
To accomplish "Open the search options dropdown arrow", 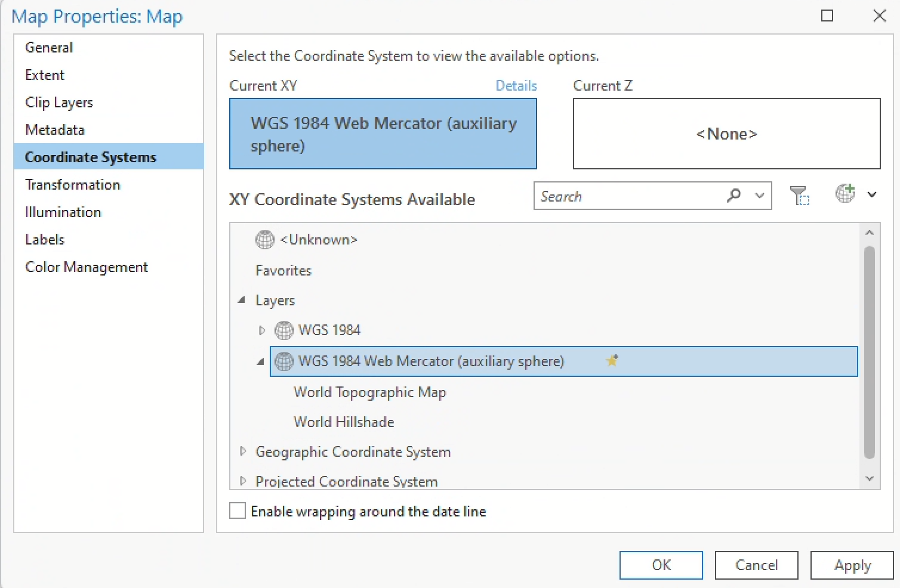I will click(759, 196).
